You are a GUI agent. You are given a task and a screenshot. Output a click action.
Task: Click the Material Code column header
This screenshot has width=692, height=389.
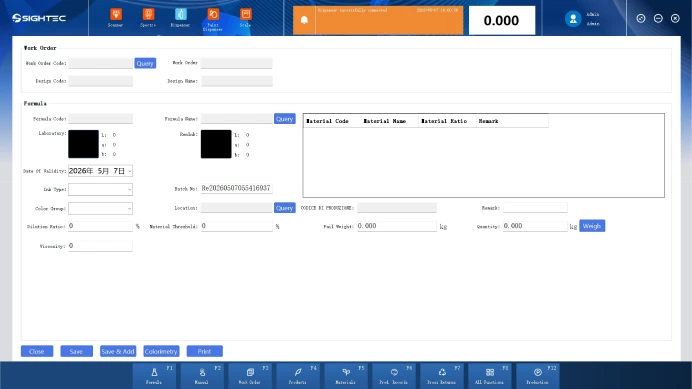point(332,121)
